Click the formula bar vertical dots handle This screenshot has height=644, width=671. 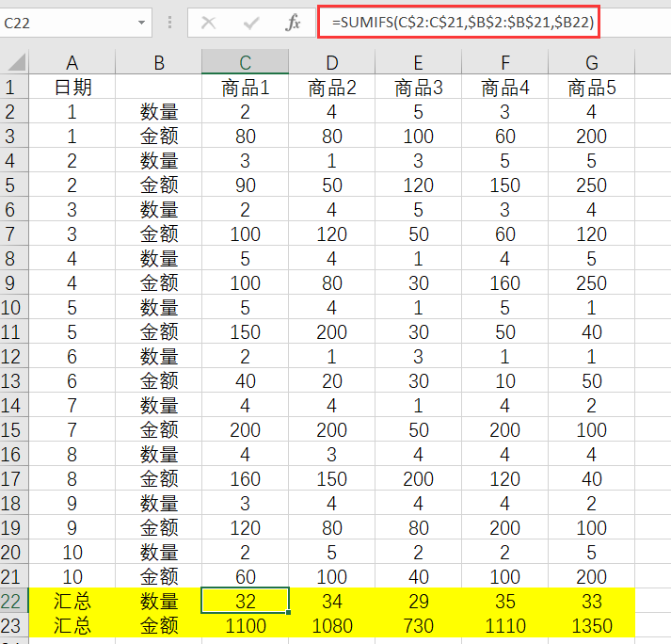point(170,23)
